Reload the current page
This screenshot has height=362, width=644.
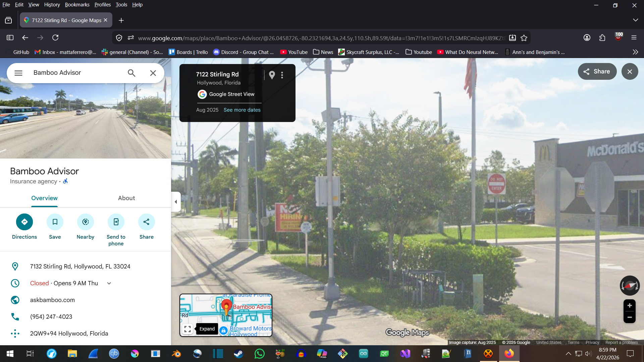click(55, 38)
